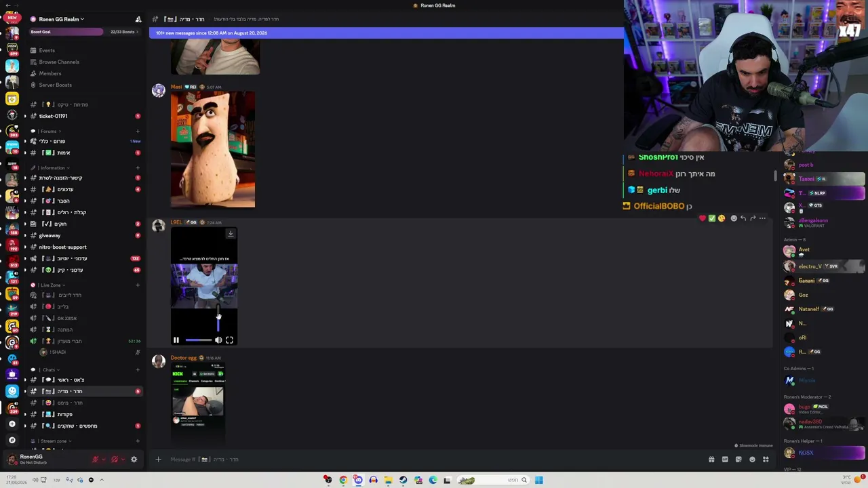
Task: Add the green checkmark reaction to L9EL's message
Action: 711,218
